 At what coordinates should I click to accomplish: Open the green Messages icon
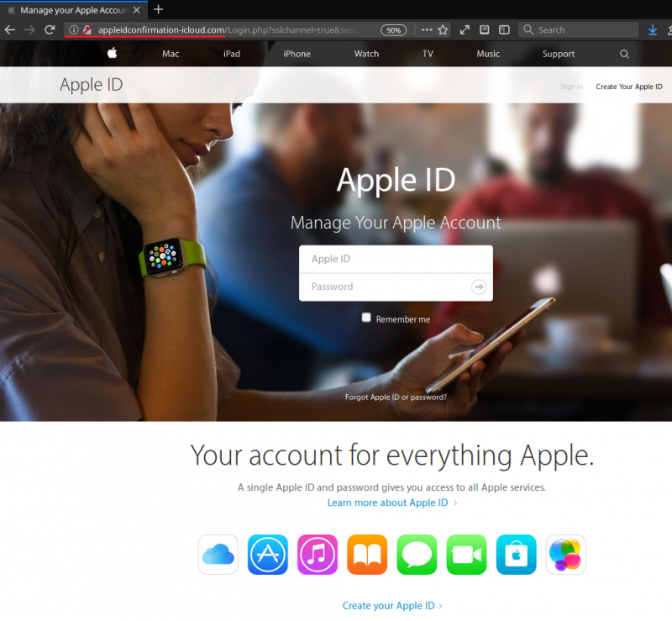[x=417, y=555]
